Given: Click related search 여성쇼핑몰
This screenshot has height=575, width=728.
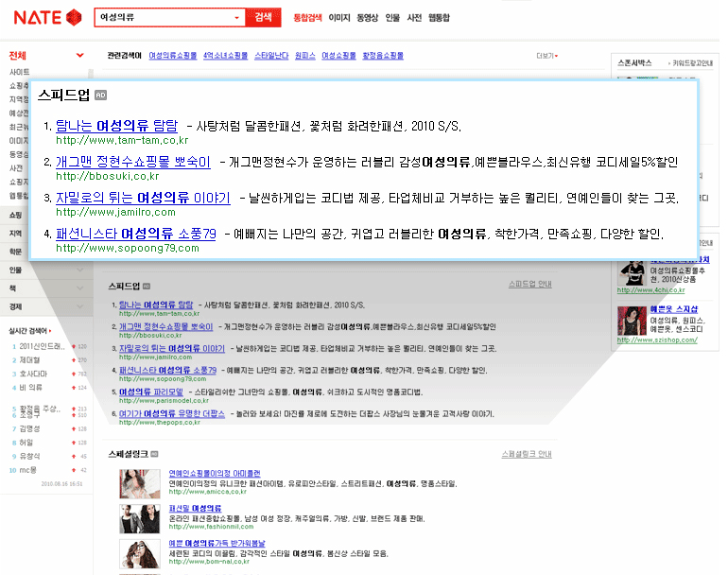Looking at the screenshot, I should pyautogui.click(x=338, y=56).
